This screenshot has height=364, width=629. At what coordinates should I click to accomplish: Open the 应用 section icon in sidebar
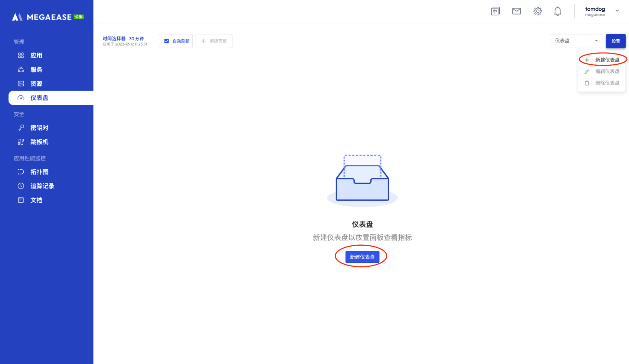tap(21, 55)
